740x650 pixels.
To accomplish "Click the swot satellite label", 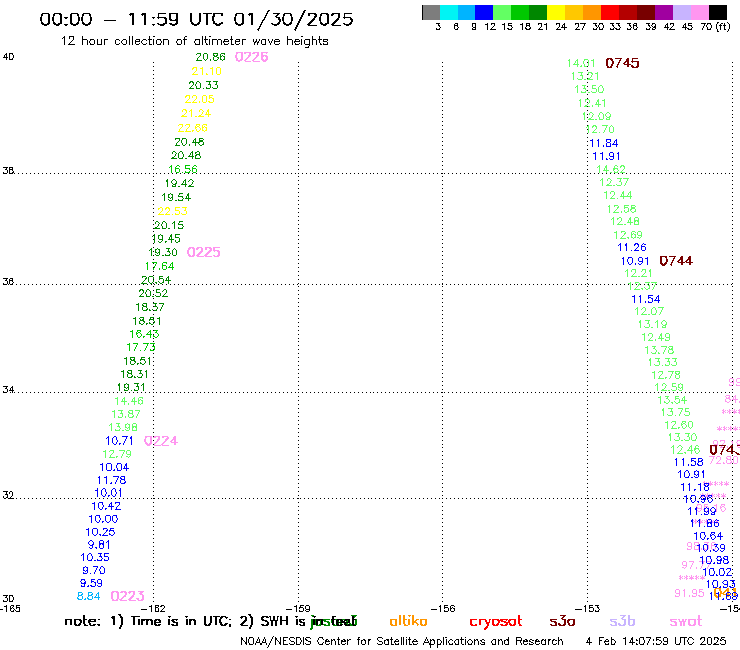I will click(685, 621).
